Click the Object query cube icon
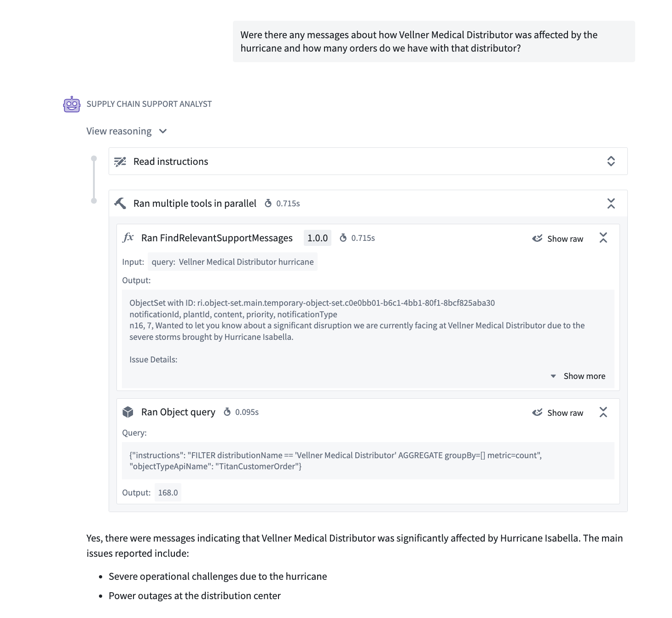Image resolution: width=672 pixels, height=618 pixels. coord(128,412)
